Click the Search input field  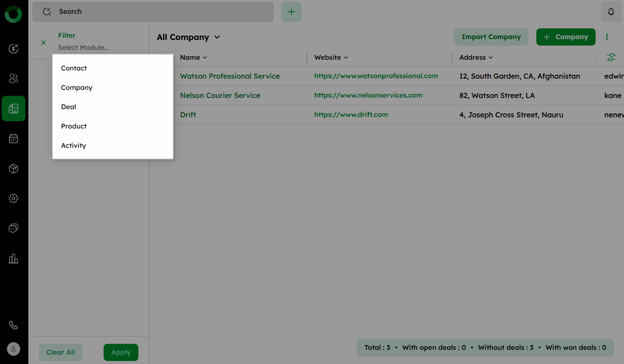click(x=156, y=12)
